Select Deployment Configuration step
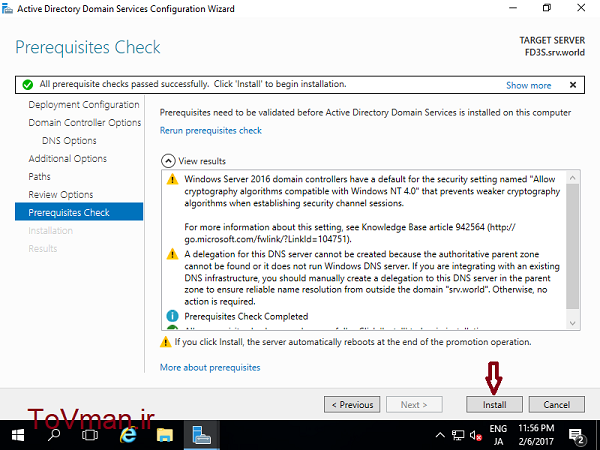 [x=84, y=104]
